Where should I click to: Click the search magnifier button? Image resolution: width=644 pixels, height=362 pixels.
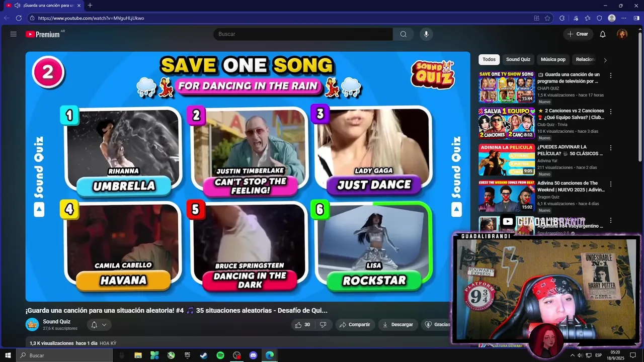coord(404,34)
